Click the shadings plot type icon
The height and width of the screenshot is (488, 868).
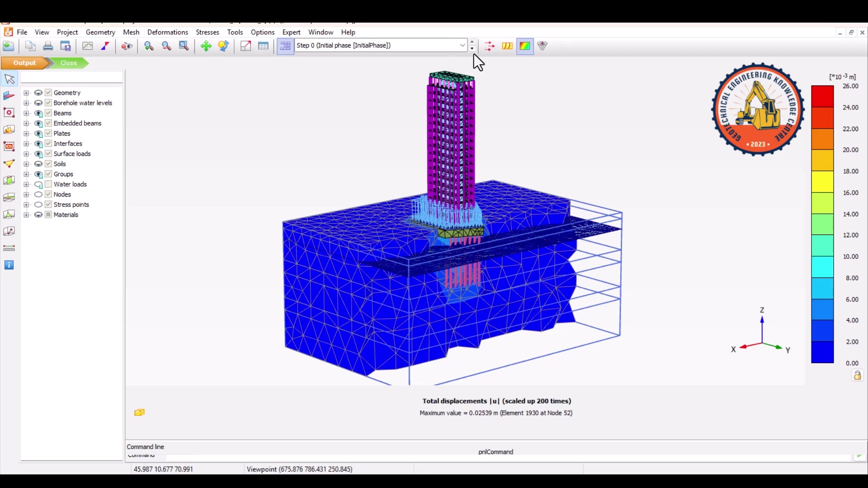pos(525,46)
